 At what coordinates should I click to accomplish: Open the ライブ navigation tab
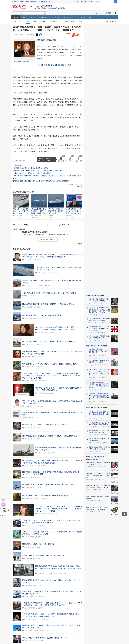[32, 17]
